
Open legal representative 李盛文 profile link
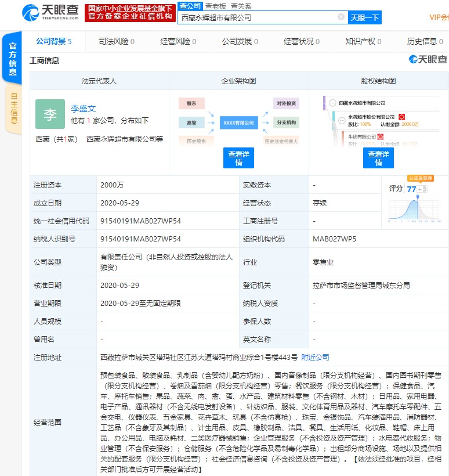(84, 109)
